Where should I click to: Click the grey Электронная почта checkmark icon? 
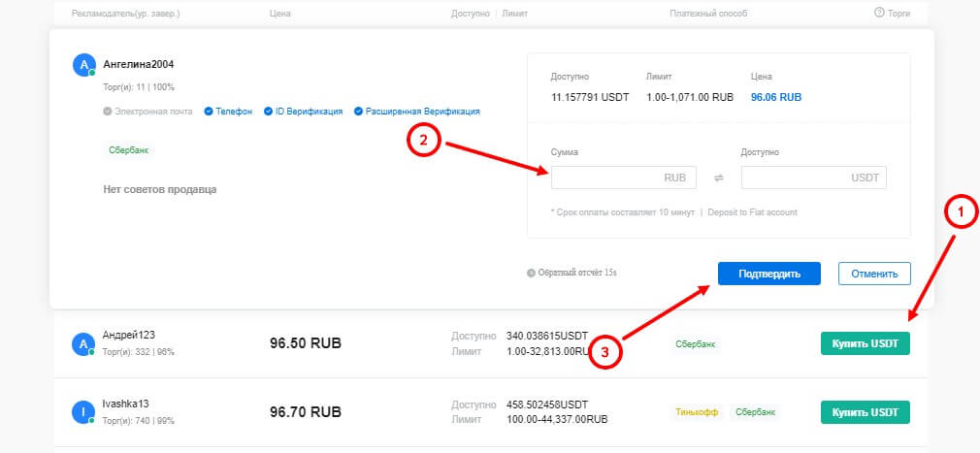(108, 112)
